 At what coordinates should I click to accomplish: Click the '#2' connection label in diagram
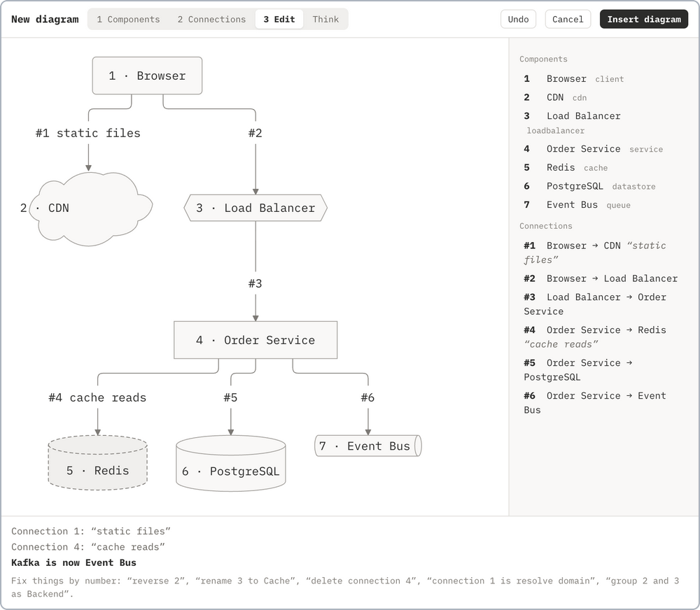coord(255,133)
